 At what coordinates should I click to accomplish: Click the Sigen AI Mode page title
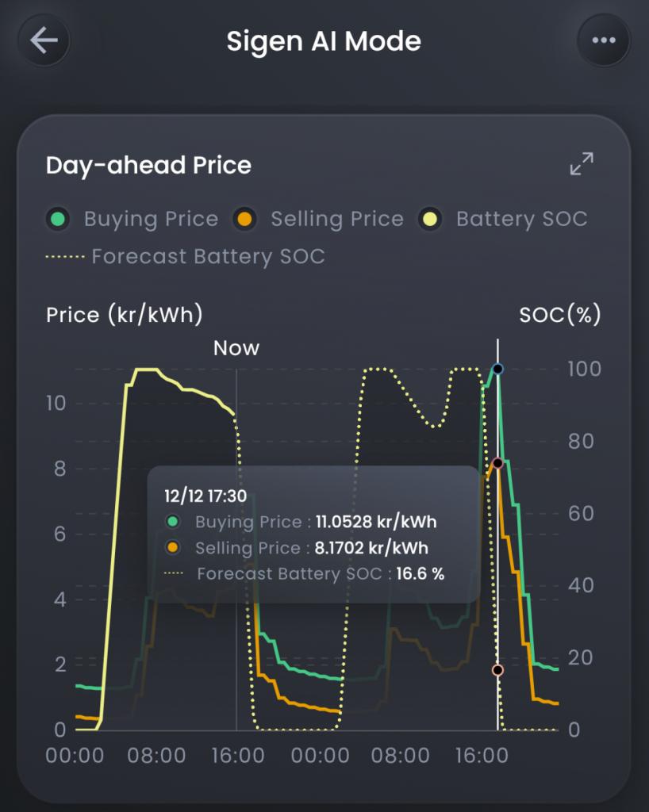[x=324, y=40]
